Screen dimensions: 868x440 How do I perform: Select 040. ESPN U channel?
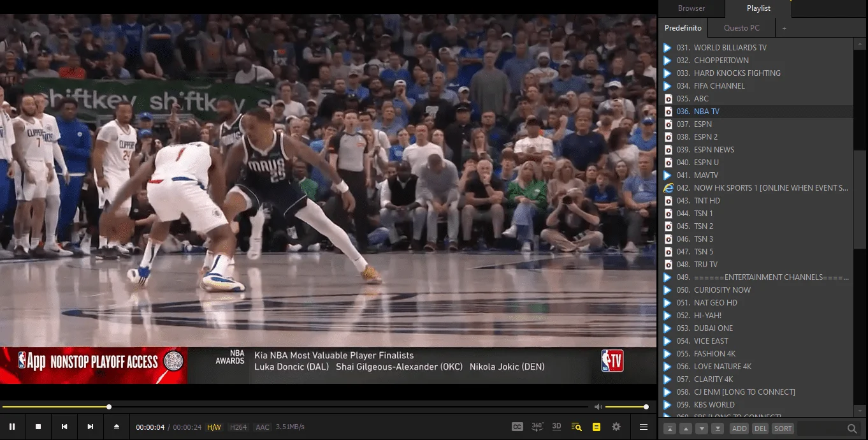point(756,163)
